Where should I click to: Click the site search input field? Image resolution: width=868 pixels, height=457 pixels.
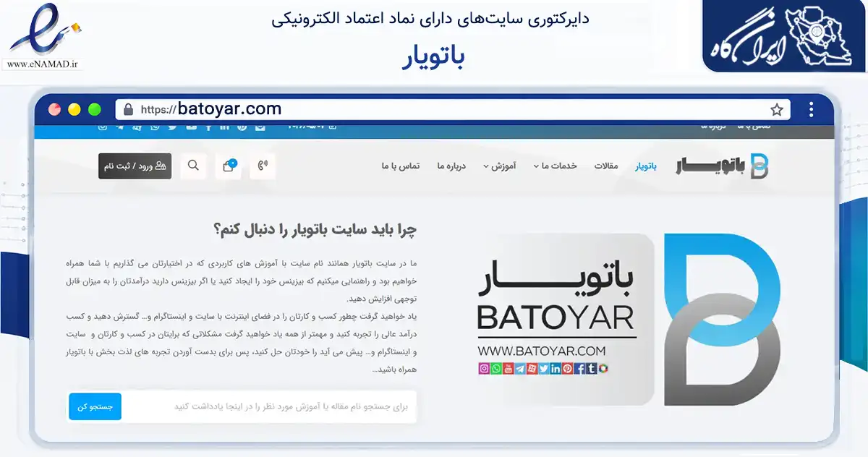pyautogui.click(x=269, y=406)
